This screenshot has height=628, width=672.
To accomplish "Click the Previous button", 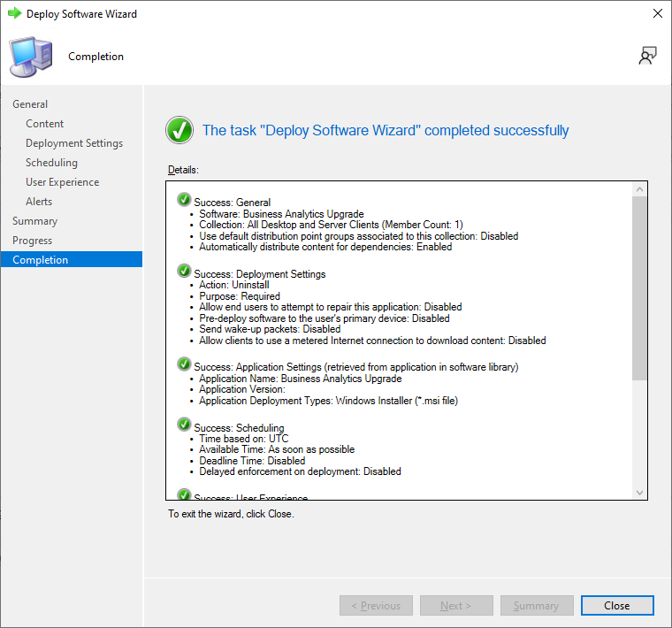I will coord(376,605).
